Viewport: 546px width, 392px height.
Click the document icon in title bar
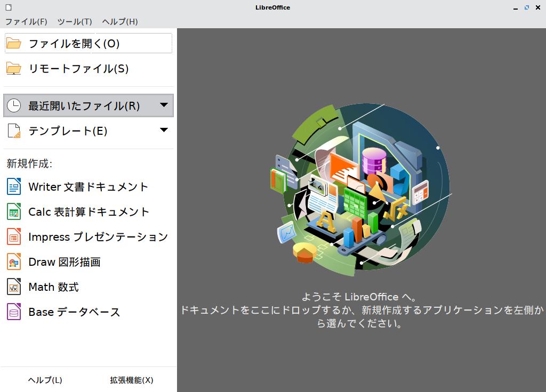pyautogui.click(x=9, y=7)
